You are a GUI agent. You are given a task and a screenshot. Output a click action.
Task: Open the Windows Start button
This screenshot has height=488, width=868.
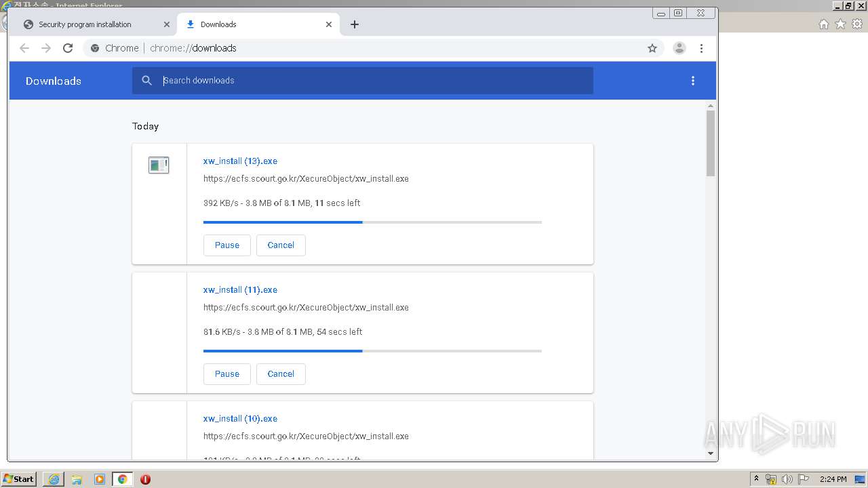[19, 479]
